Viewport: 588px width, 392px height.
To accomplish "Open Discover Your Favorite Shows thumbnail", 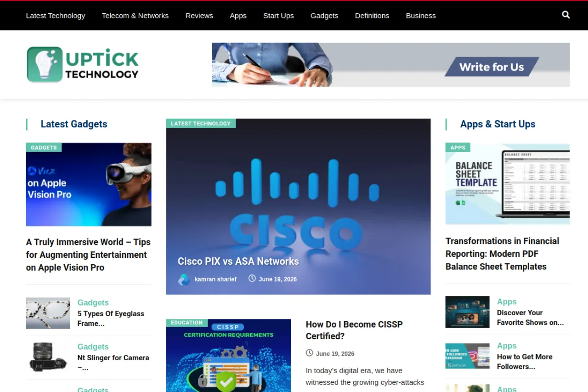I will (468, 312).
